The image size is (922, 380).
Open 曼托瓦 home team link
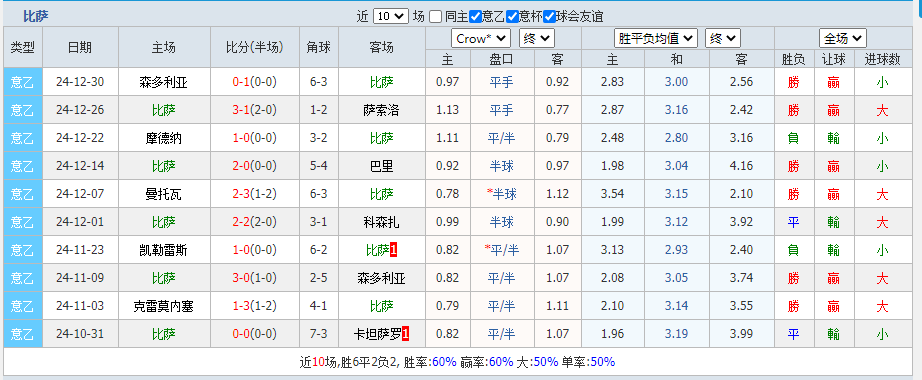point(164,194)
